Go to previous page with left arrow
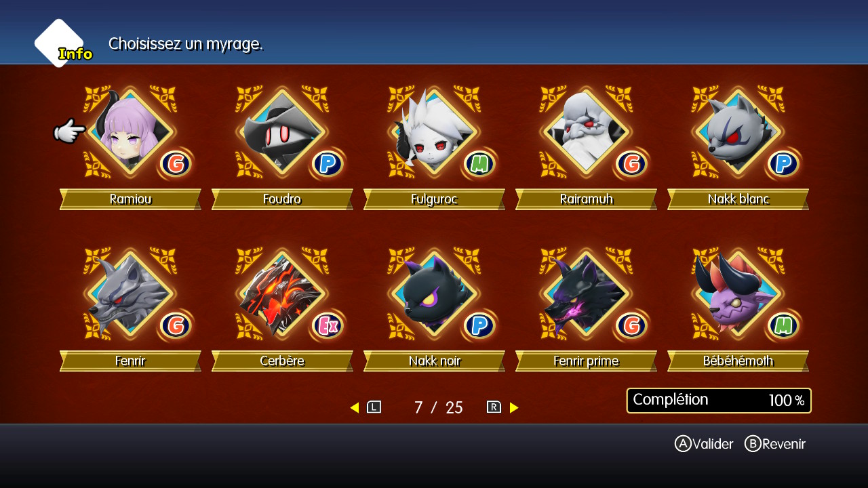 354,407
